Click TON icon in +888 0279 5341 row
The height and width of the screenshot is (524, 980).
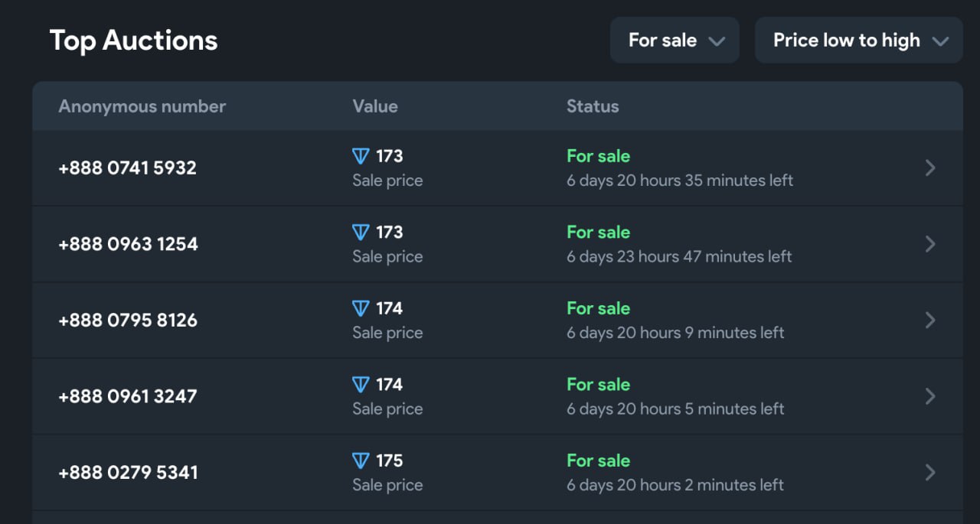coord(361,461)
